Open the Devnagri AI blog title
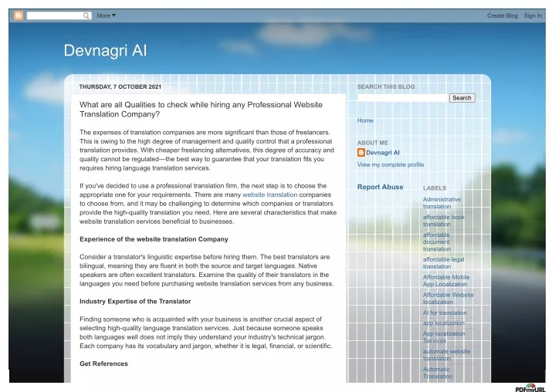This screenshot has height=392, width=555. click(x=105, y=50)
